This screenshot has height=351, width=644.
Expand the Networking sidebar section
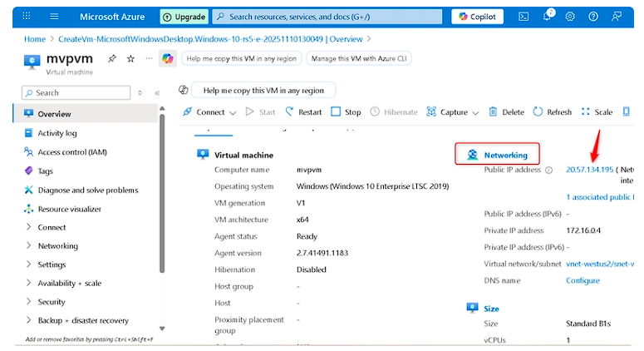pos(57,246)
